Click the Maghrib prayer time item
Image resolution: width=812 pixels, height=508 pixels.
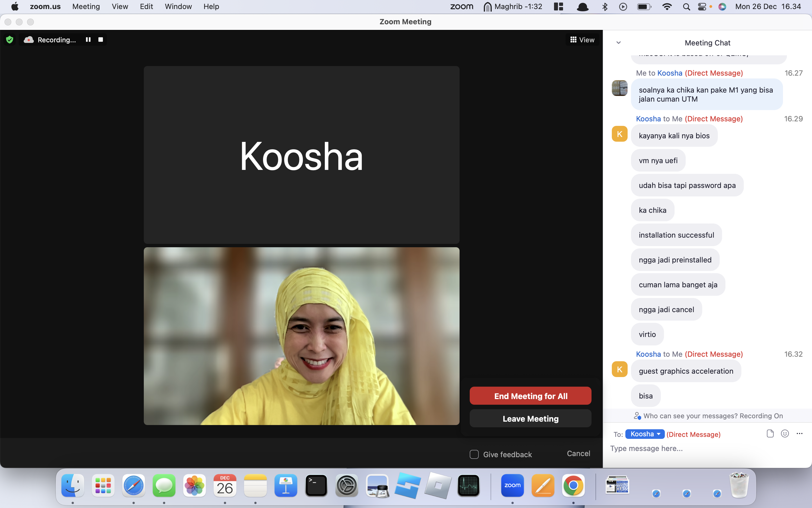click(513, 6)
